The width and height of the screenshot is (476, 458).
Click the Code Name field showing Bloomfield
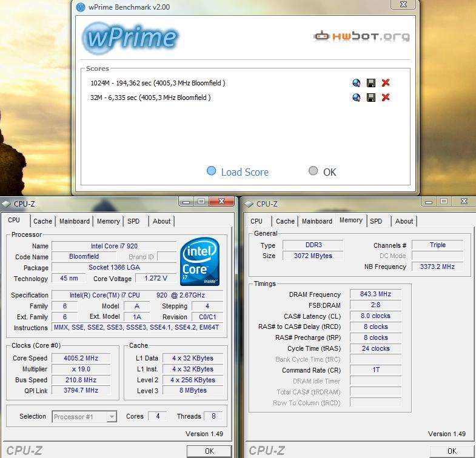tap(84, 257)
